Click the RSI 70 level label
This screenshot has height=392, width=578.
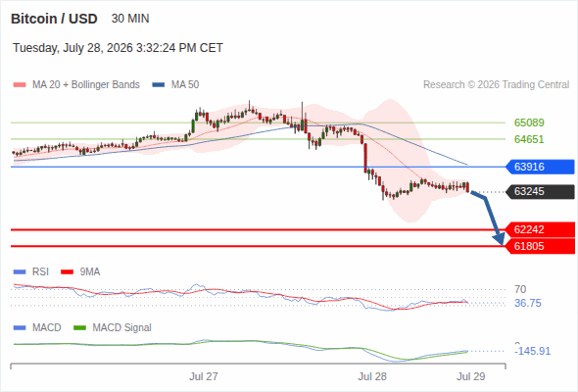pyautogui.click(x=520, y=289)
